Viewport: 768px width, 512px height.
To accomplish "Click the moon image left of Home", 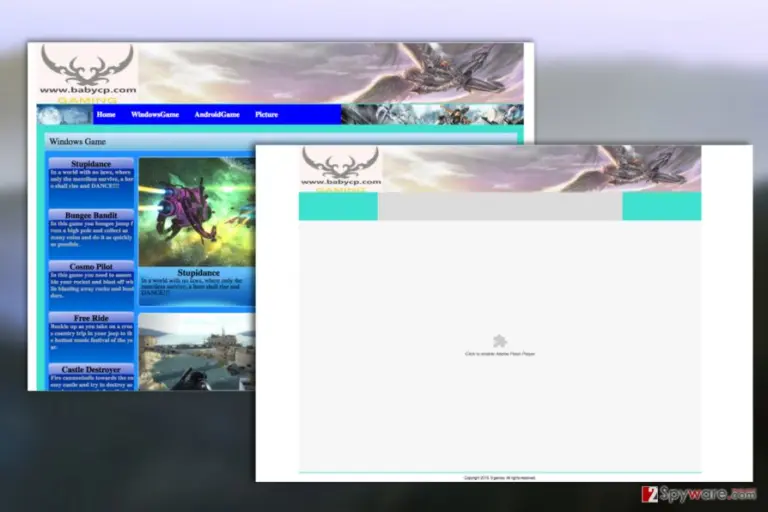I will (x=65, y=115).
